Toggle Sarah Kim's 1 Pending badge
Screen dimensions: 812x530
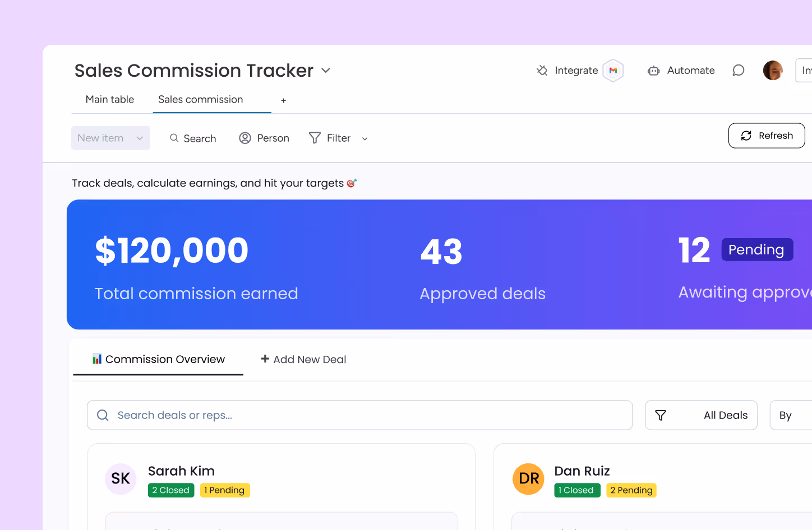point(225,490)
